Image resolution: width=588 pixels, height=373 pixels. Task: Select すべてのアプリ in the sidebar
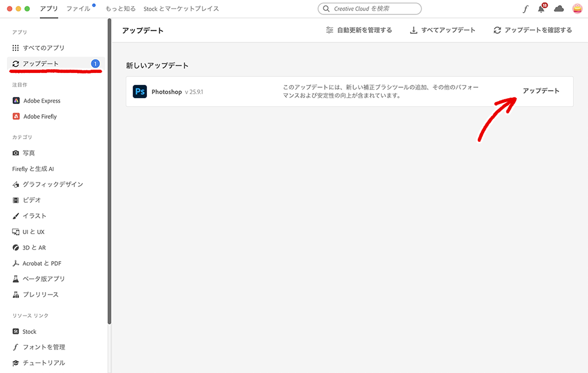pyautogui.click(x=44, y=48)
